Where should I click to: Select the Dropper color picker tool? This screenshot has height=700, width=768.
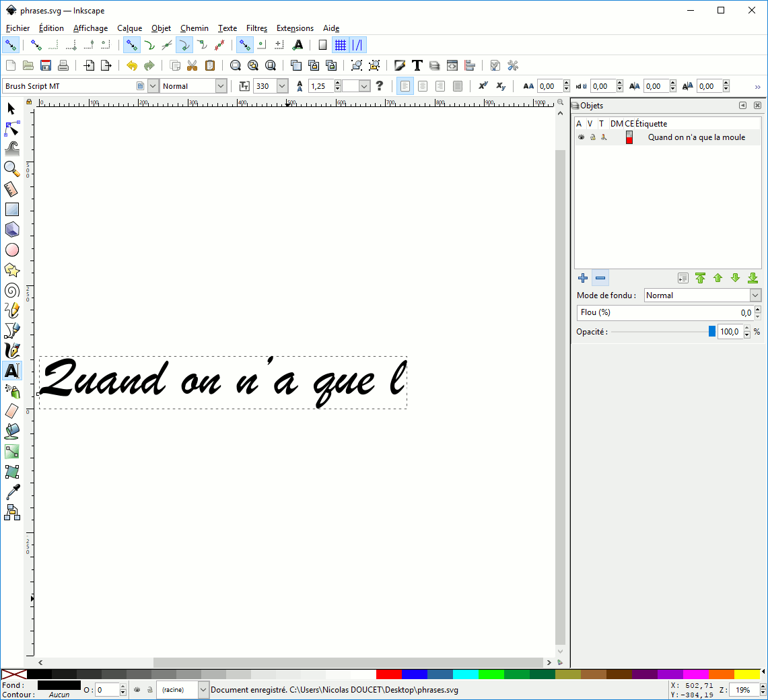point(11,492)
